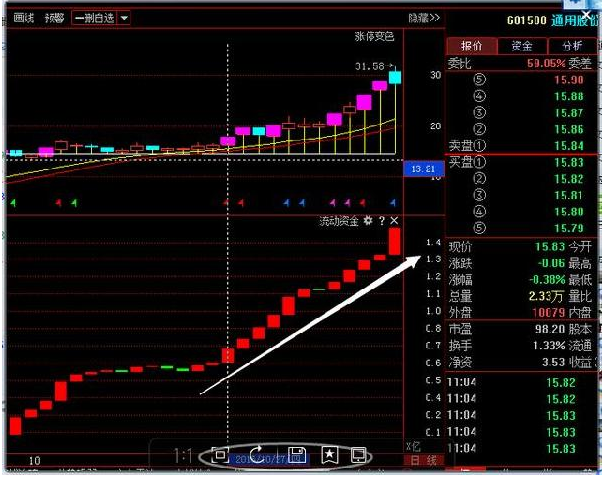Click the star favorite icon in bottom toolbar
Viewport: 602px width, 477px height.
coord(329,455)
